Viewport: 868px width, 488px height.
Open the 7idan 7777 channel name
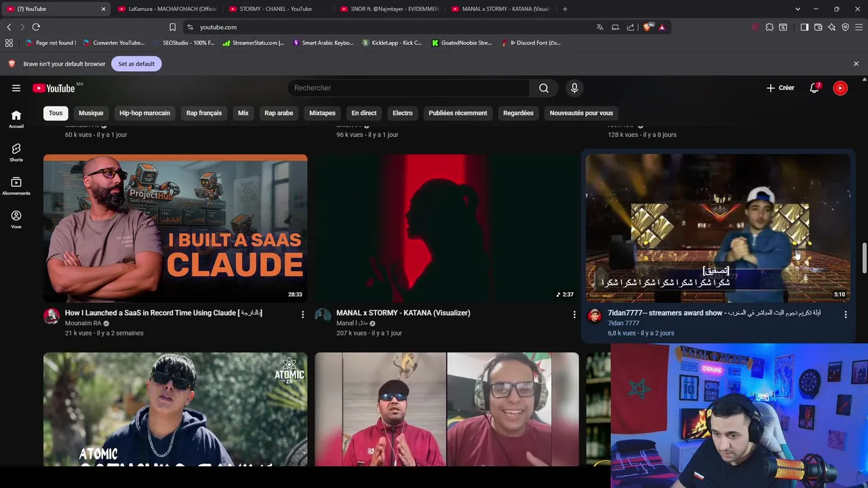point(623,323)
